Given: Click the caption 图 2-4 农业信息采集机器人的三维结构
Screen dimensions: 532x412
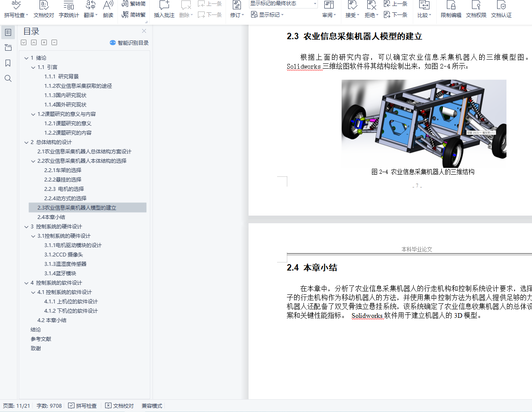Looking at the screenshot, I should tap(423, 172).
